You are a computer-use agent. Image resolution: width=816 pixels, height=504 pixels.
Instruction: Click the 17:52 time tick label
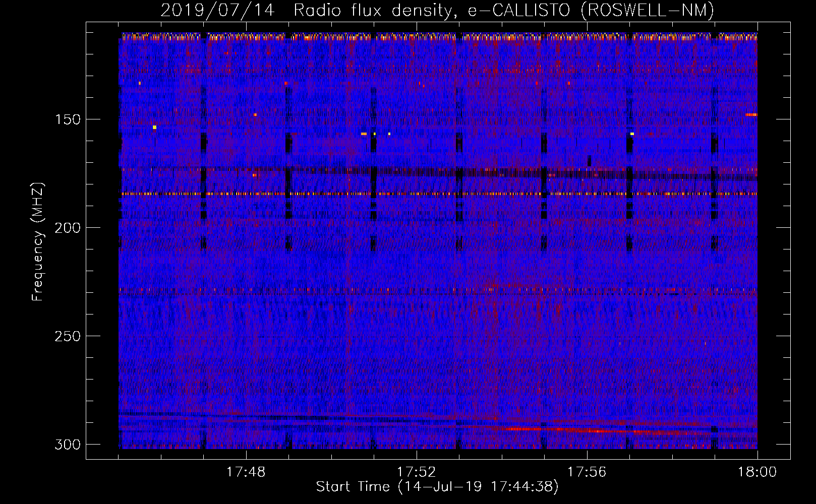[416, 472]
